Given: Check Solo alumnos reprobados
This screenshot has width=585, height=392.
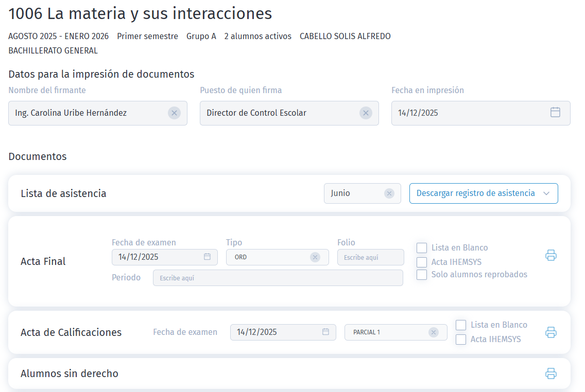Looking at the screenshot, I should click(422, 275).
